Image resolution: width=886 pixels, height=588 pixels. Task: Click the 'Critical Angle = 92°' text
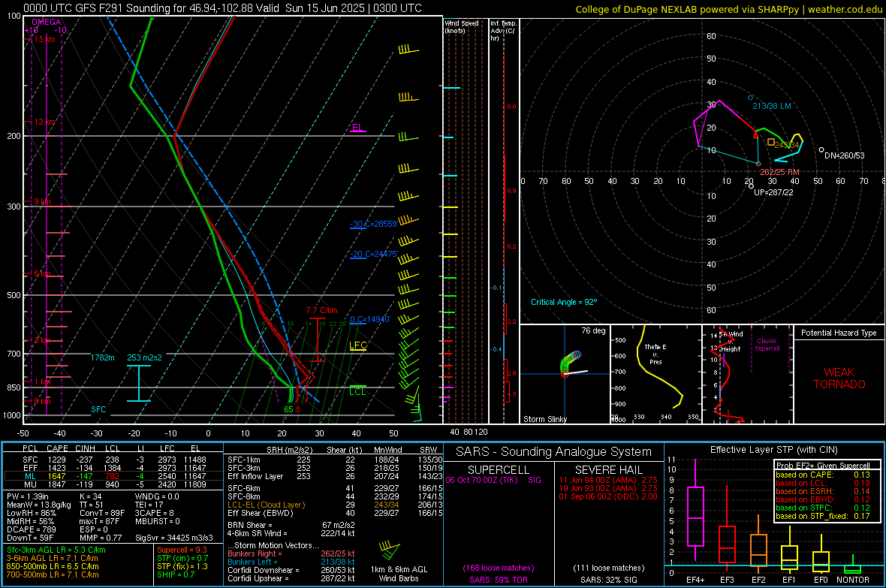tap(564, 302)
